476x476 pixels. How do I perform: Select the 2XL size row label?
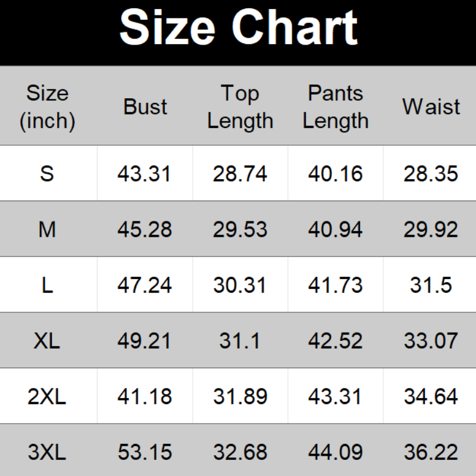point(48,396)
